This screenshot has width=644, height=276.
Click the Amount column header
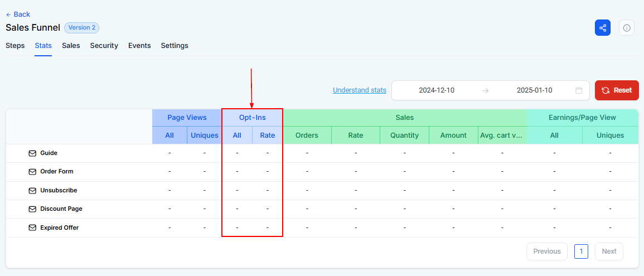pos(453,135)
